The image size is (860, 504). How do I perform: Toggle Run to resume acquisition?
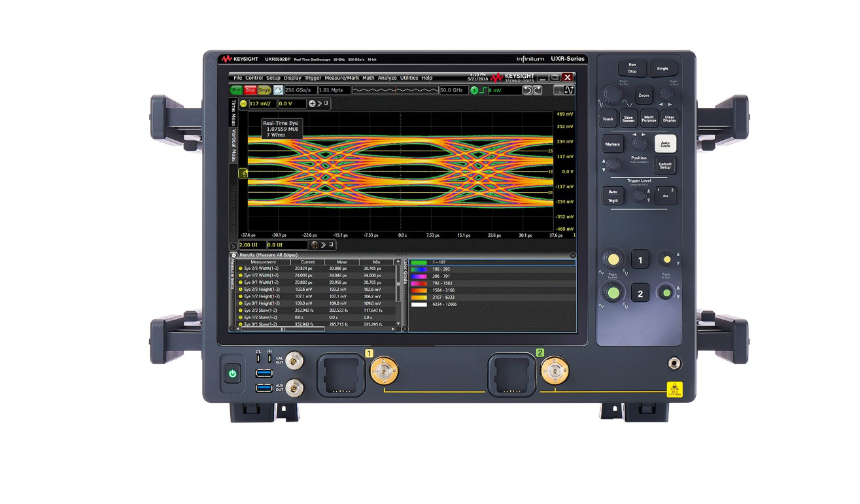pos(236,90)
